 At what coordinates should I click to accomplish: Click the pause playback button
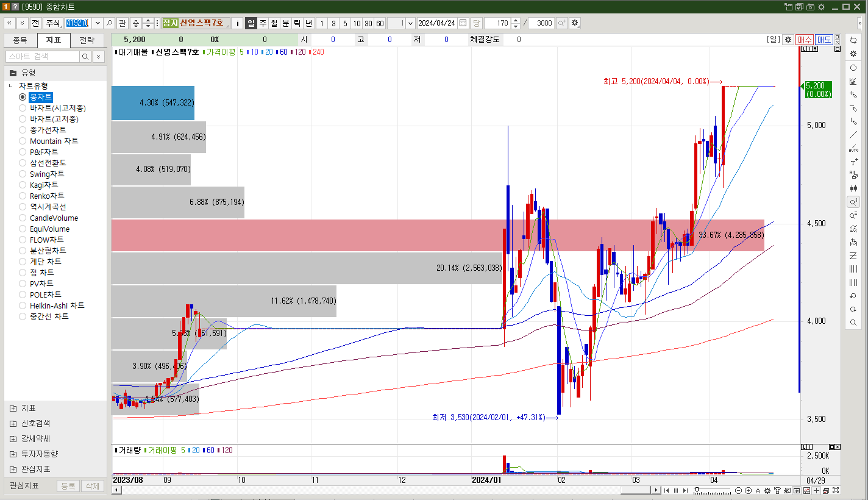[x=676, y=490]
